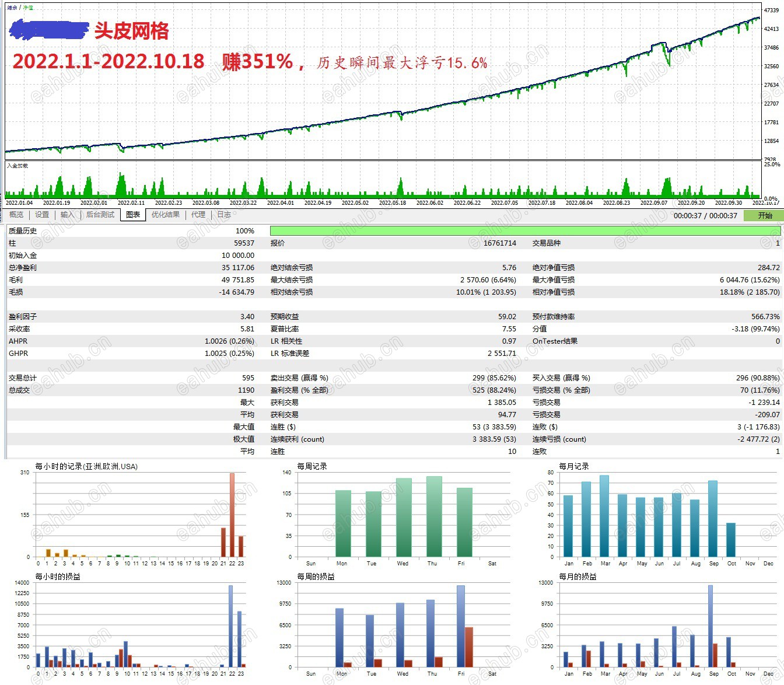This screenshot has height=685, width=784.
Task: Select the 输入 tab
Action: 68,215
